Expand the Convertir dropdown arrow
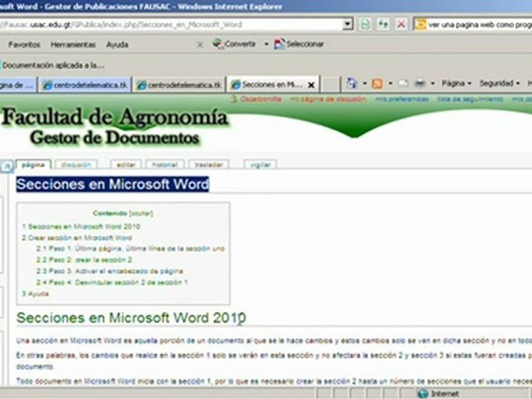This screenshot has height=399, width=532. point(267,44)
